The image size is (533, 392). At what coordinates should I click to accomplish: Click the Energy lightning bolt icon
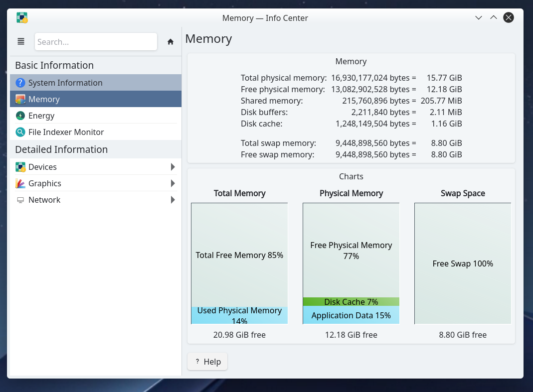(x=20, y=116)
